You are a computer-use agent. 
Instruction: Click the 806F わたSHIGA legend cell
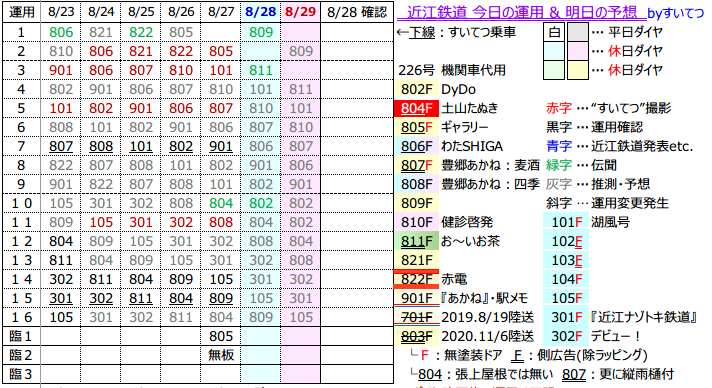(416, 146)
